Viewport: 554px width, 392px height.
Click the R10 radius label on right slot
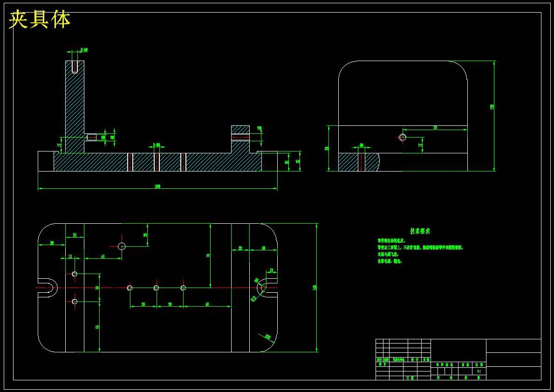point(253,299)
